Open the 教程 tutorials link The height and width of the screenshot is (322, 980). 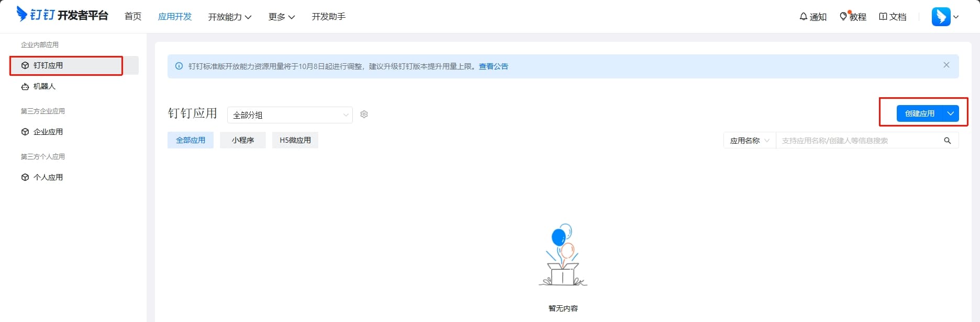tap(853, 17)
